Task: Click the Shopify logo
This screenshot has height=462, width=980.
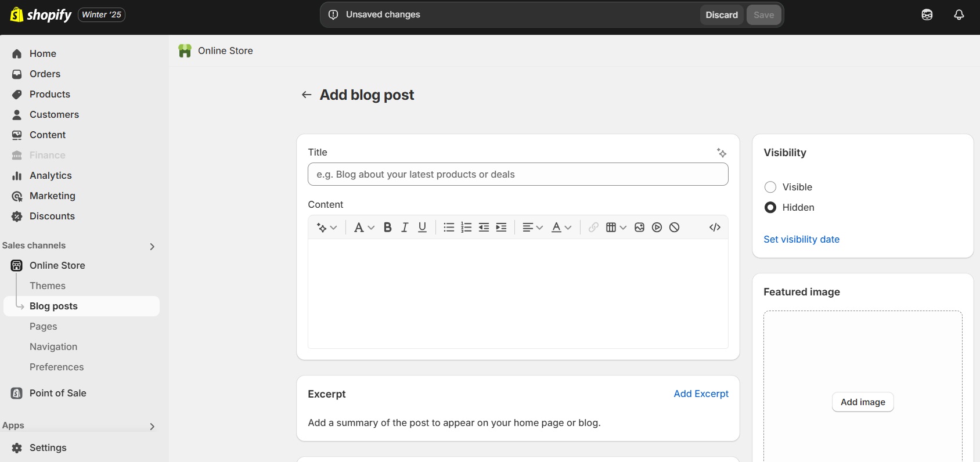Action: (x=41, y=15)
